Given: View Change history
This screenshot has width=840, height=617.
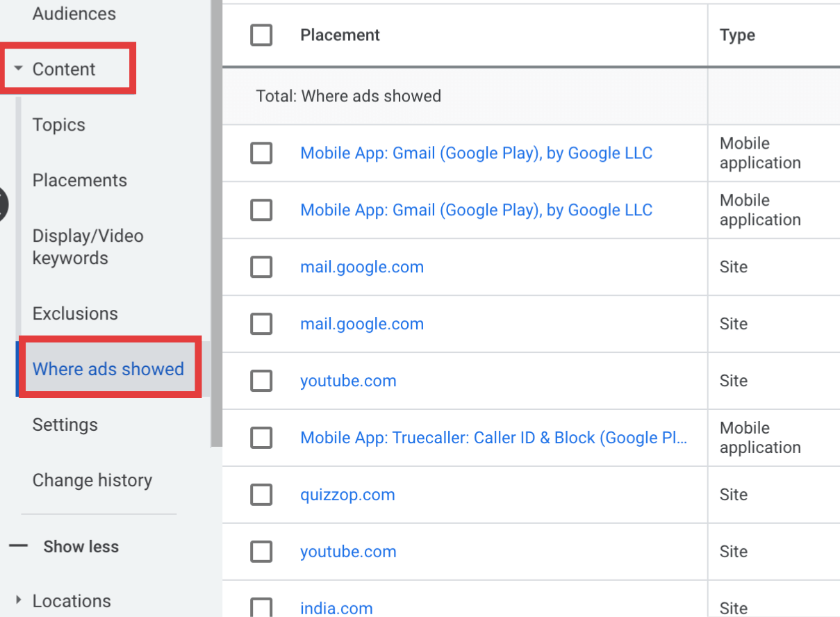Looking at the screenshot, I should (92, 480).
